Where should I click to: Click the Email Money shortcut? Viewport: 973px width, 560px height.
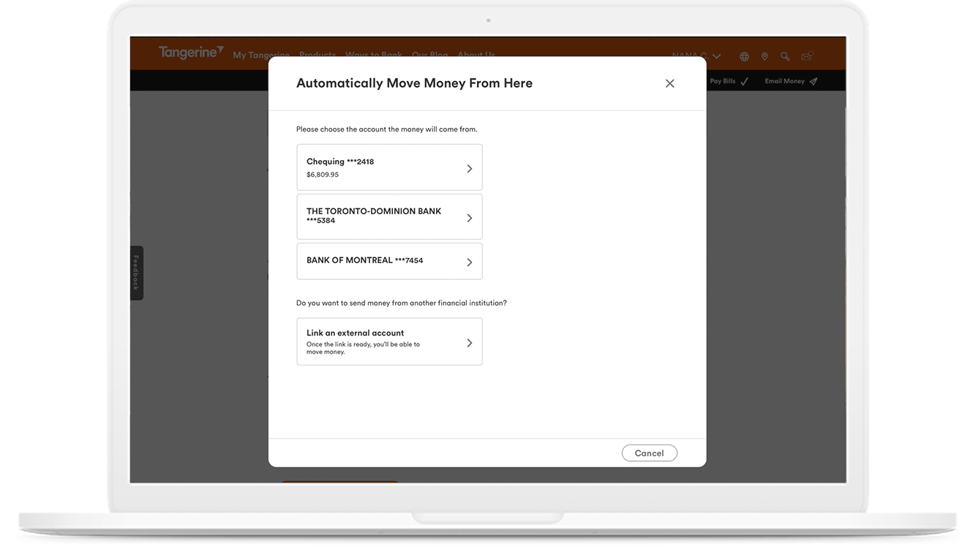click(791, 81)
